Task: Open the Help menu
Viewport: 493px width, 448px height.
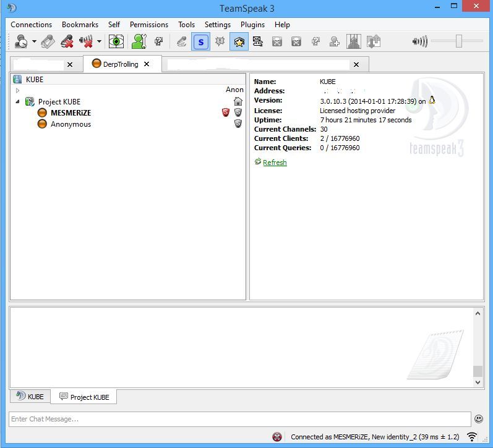Action: tap(282, 25)
